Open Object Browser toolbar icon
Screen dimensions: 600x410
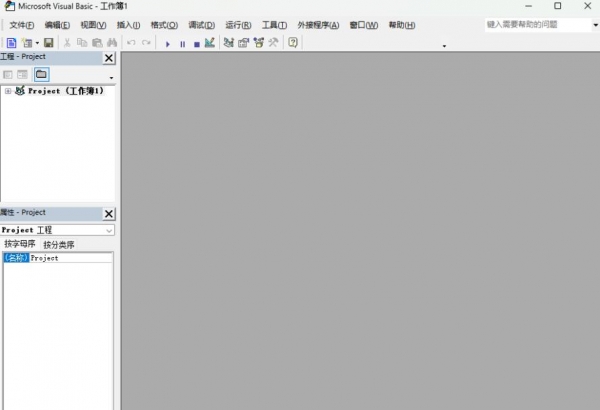click(259, 42)
